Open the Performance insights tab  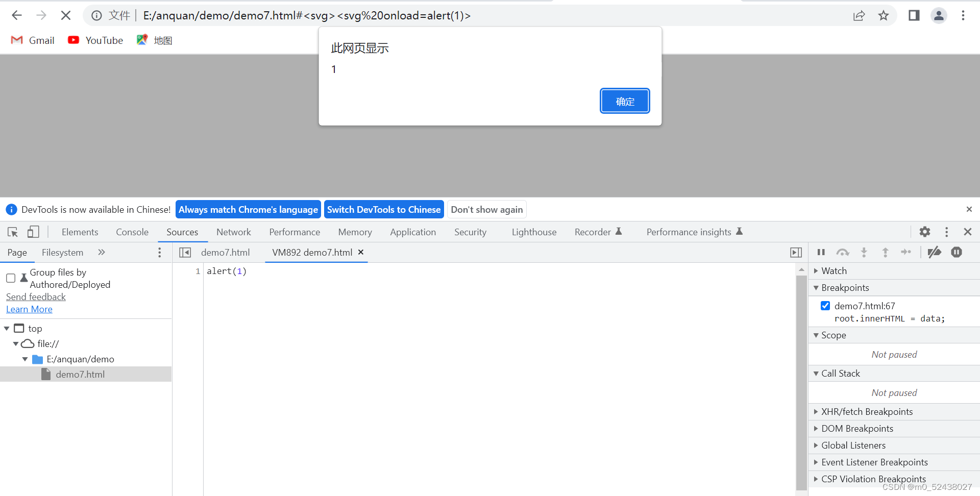(x=694, y=232)
